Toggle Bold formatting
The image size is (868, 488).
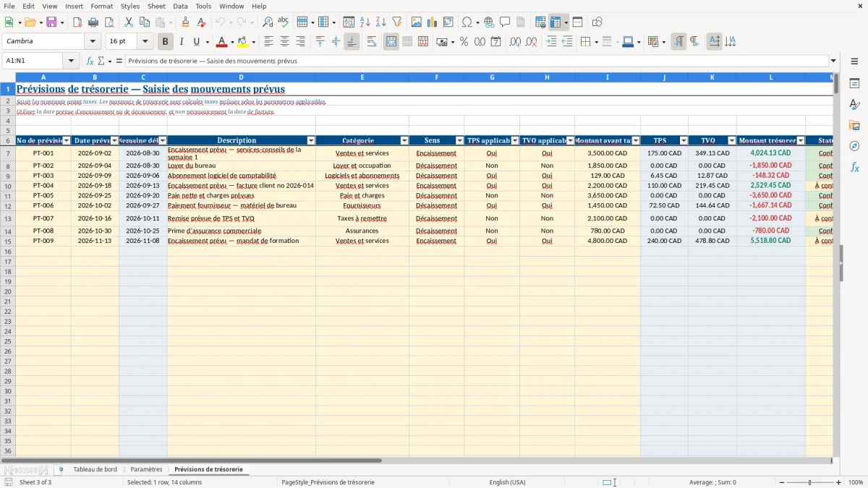166,42
